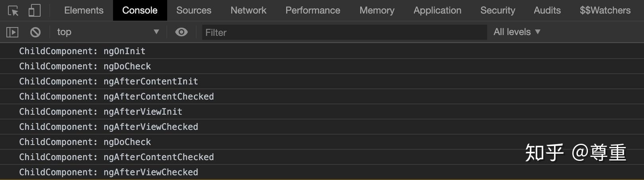Open the Performance tab

click(313, 10)
